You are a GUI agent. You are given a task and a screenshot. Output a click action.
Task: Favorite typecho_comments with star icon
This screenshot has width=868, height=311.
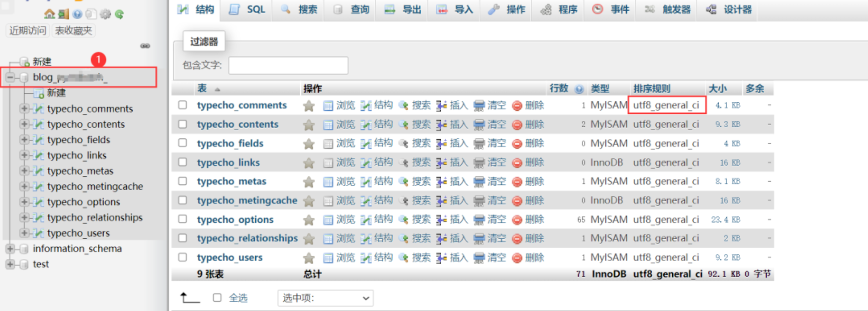(309, 106)
